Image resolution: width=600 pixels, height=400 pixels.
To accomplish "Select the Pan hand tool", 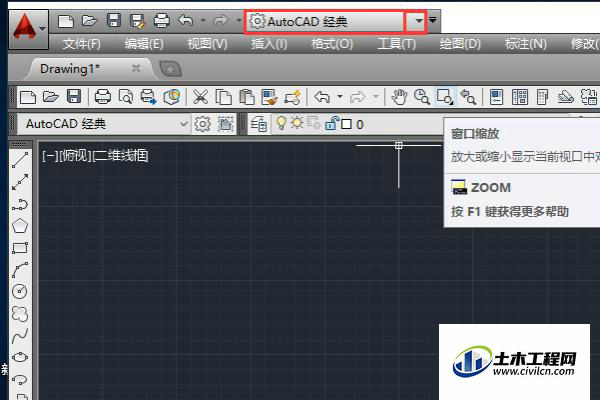I will tap(399, 97).
